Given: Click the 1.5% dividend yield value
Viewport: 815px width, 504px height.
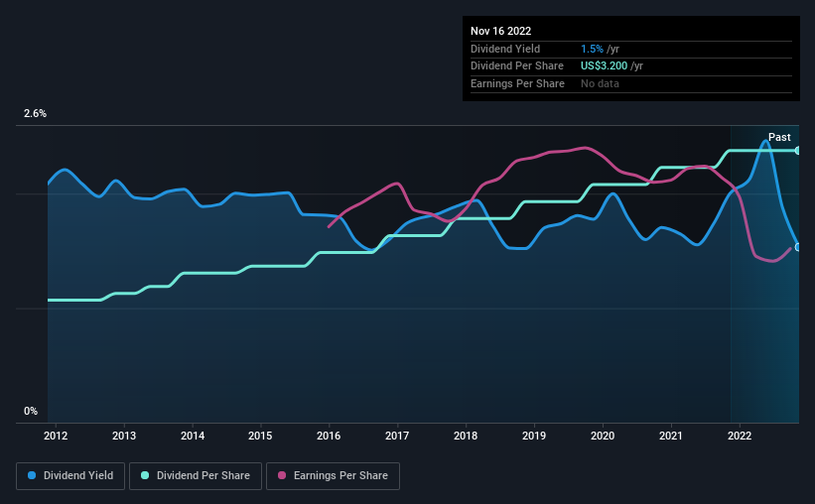Looking at the screenshot, I should [592, 49].
